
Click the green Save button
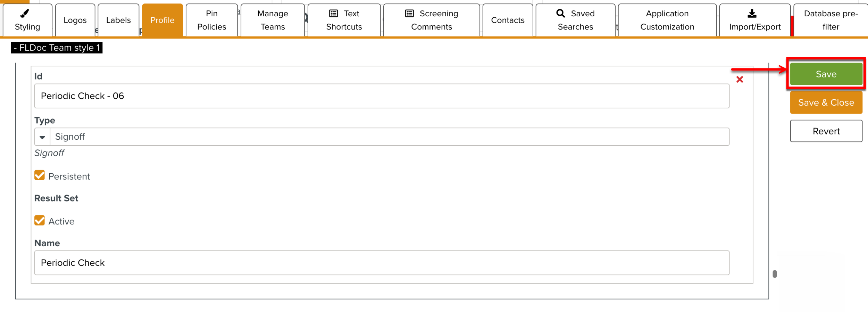point(826,74)
